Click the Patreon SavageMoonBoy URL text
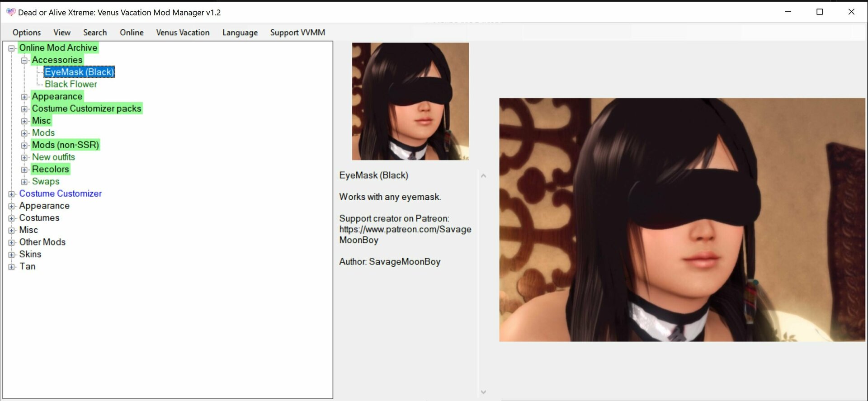Image resolution: width=868 pixels, height=401 pixels. pyautogui.click(x=406, y=235)
